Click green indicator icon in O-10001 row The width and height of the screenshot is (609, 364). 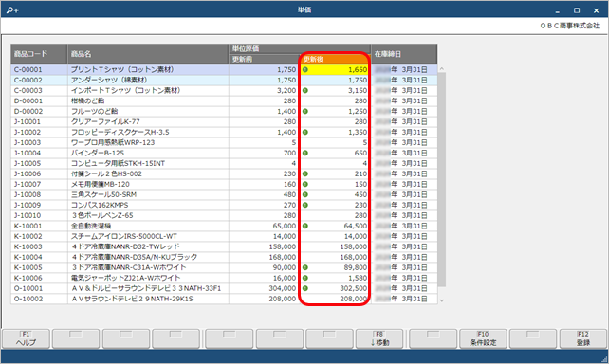coord(305,288)
